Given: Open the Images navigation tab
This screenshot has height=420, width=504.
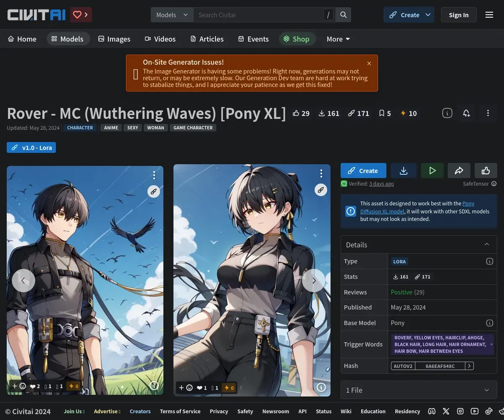Looking at the screenshot, I should (114, 39).
